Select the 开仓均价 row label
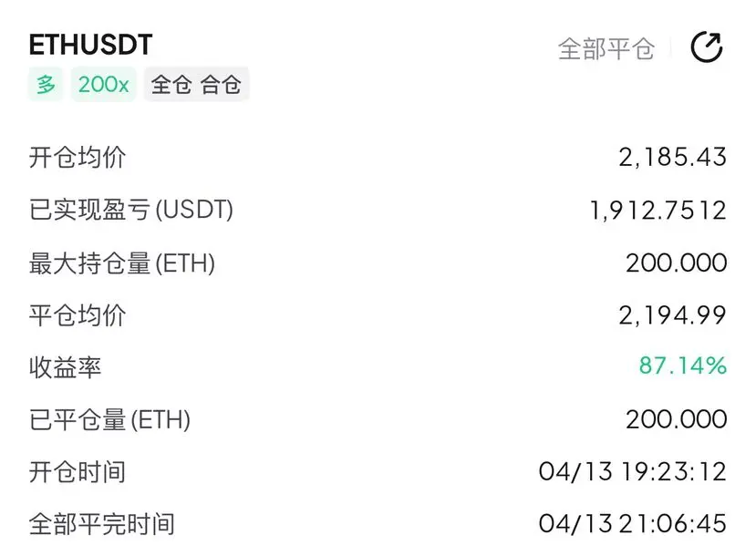The width and height of the screenshot is (756, 556). click(78, 157)
